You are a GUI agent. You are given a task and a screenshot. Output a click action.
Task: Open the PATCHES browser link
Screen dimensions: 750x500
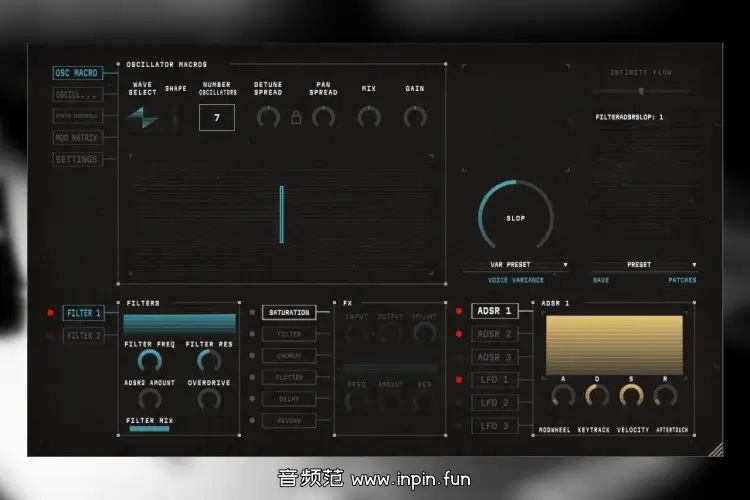(682, 280)
